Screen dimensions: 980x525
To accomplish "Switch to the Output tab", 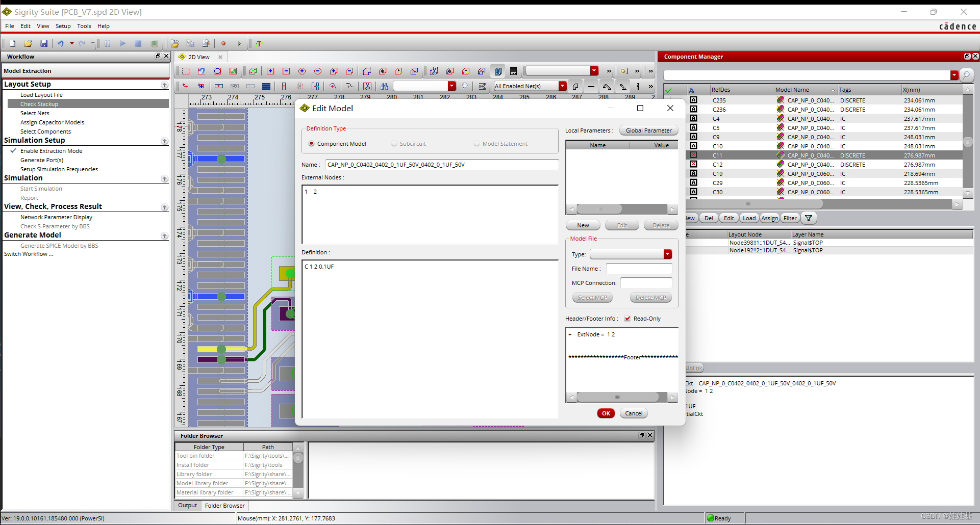I will pyautogui.click(x=187, y=506).
